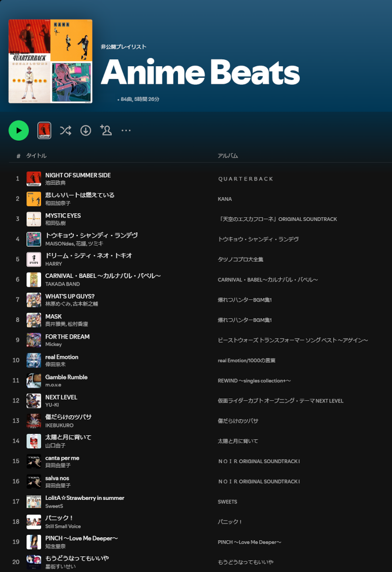
Task: Select track salva nos
Action: 57,478
